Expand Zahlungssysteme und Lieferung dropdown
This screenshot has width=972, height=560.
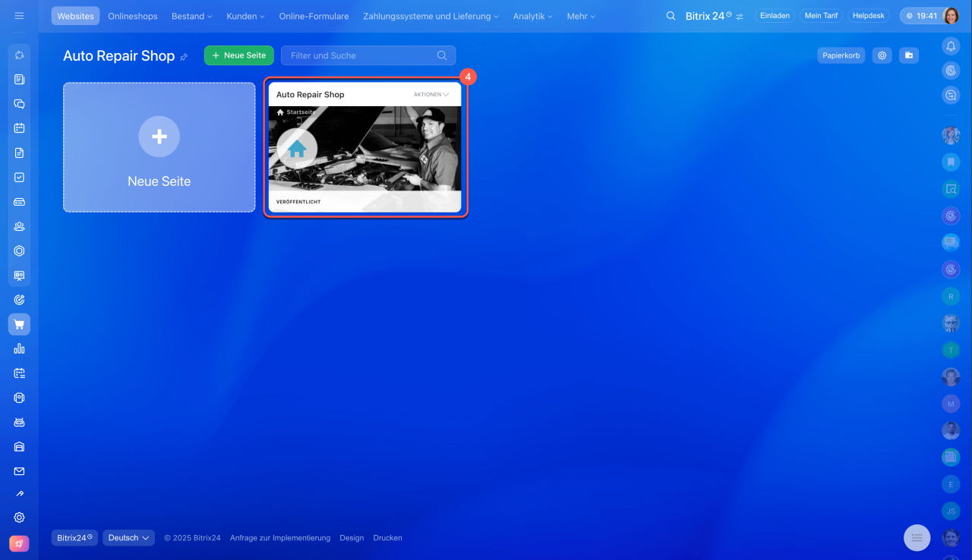pyautogui.click(x=431, y=16)
